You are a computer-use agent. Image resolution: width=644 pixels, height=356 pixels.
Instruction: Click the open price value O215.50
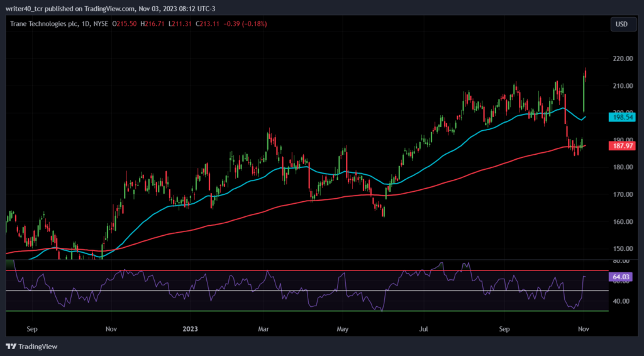point(125,24)
